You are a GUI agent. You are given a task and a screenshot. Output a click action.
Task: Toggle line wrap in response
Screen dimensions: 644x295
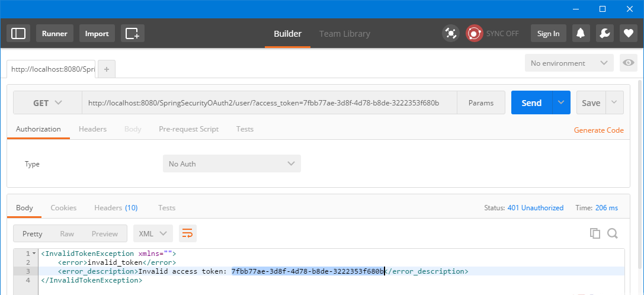(188, 233)
